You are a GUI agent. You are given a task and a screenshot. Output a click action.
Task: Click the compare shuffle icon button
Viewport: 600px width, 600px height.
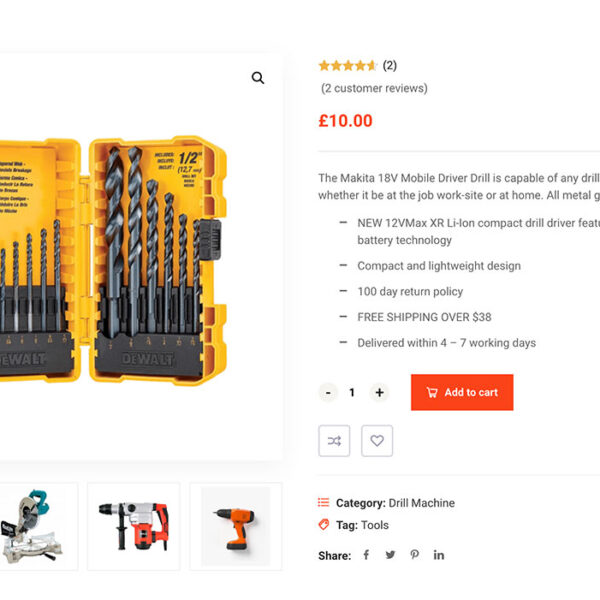coord(334,441)
